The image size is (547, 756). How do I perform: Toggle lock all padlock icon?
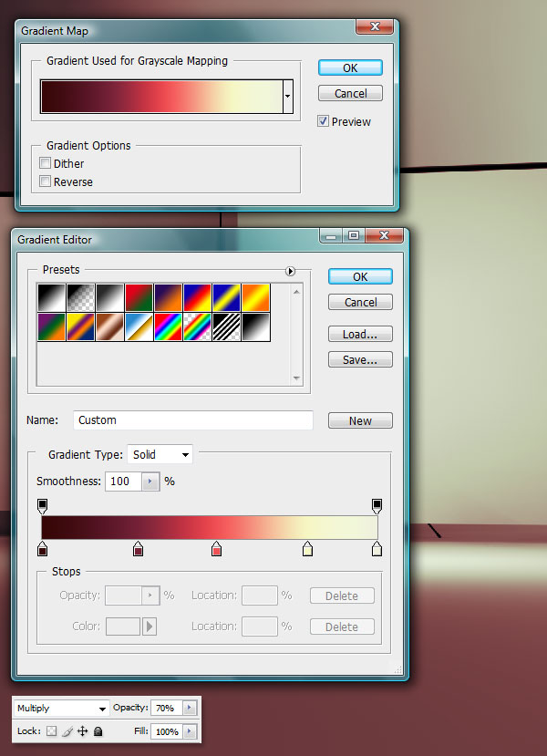98,731
